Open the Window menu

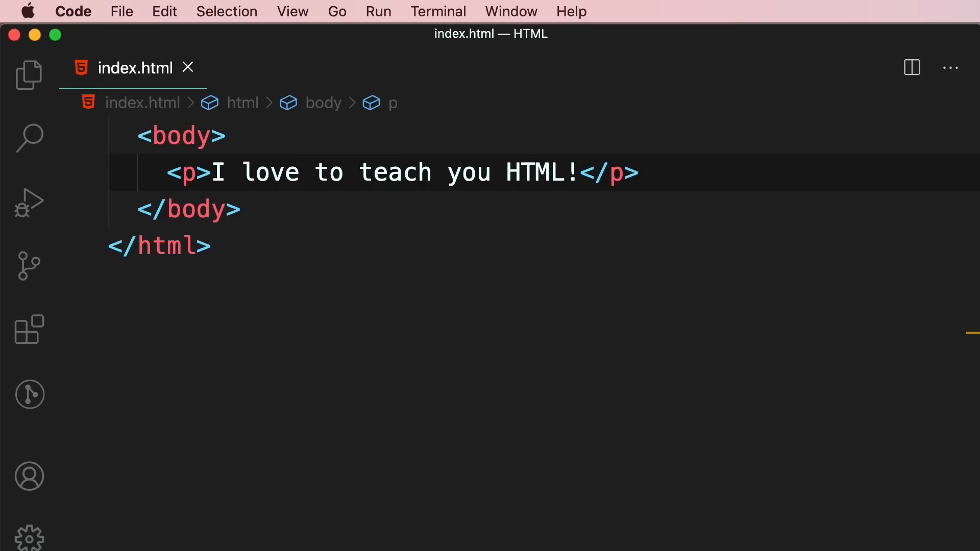pos(511,11)
